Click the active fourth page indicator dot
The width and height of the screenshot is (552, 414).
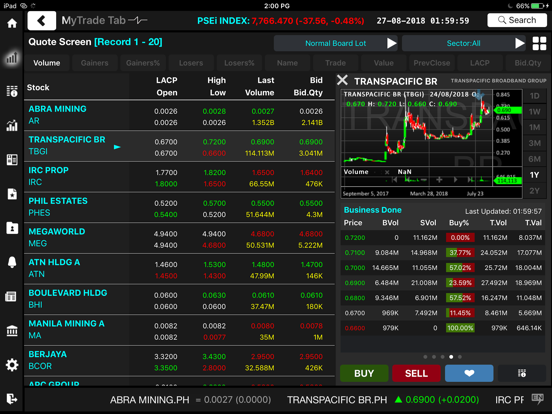pyautogui.click(x=451, y=357)
